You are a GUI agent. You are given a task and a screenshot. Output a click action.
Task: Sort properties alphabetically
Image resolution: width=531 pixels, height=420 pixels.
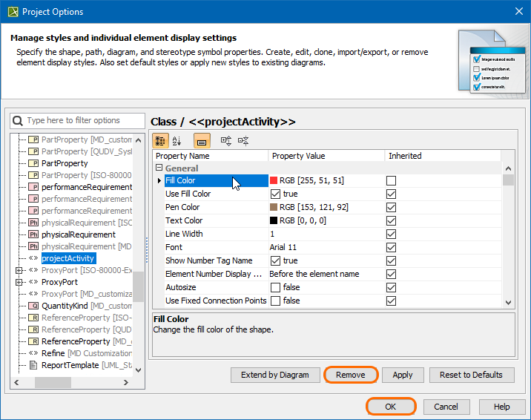point(177,140)
